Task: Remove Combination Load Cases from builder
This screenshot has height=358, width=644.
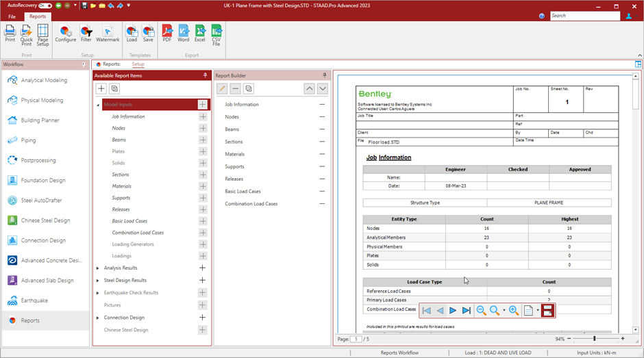Action: click(x=322, y=203)
